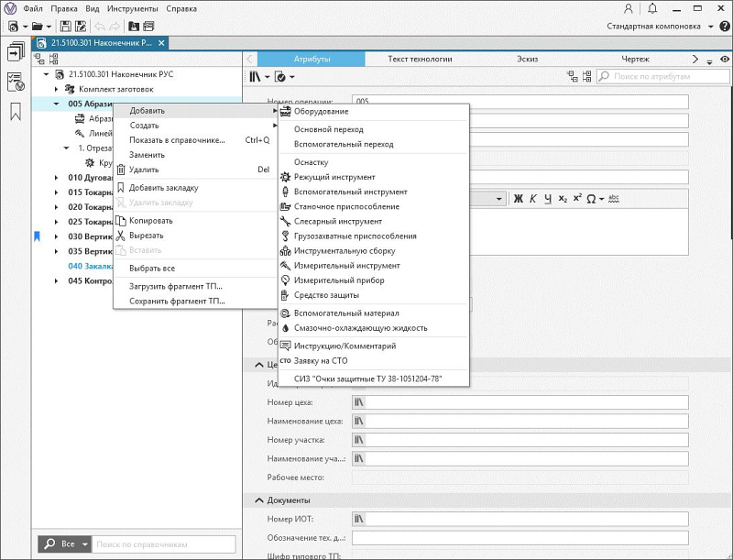Insert special symbol with the Ω icon
The image size is (733, 560).
[x=591, y=199]
